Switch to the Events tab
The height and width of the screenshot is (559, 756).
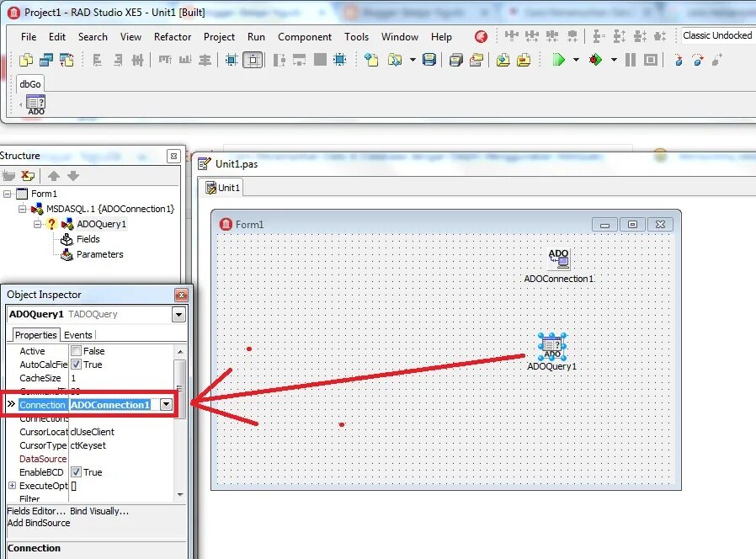point(78,335)
